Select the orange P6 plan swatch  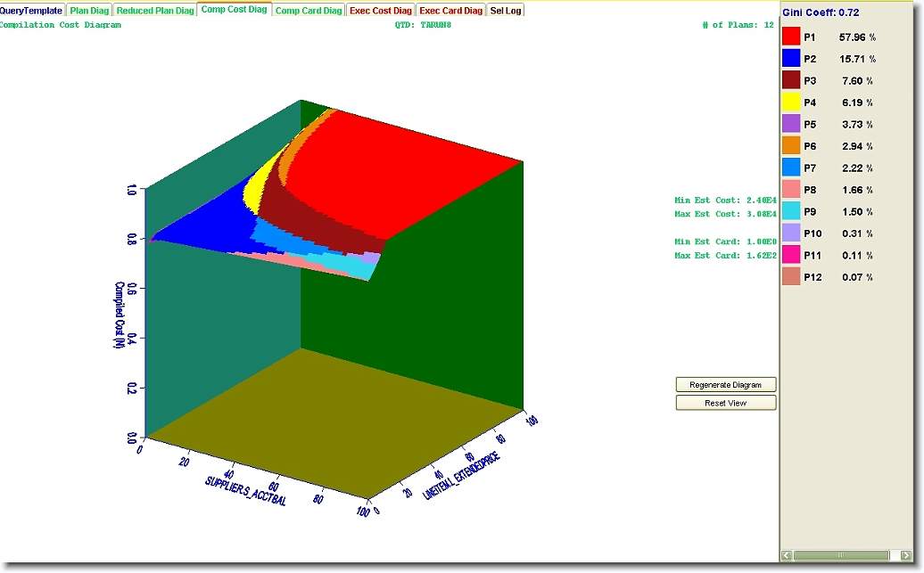pyautogui.click(x=791, y=146)
